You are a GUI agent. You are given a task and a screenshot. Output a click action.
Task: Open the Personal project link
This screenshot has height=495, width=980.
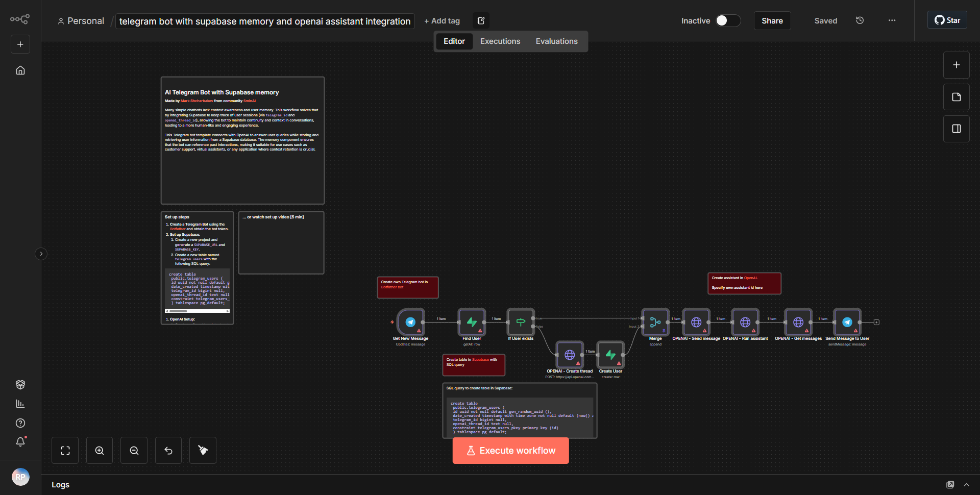point(81,21)
